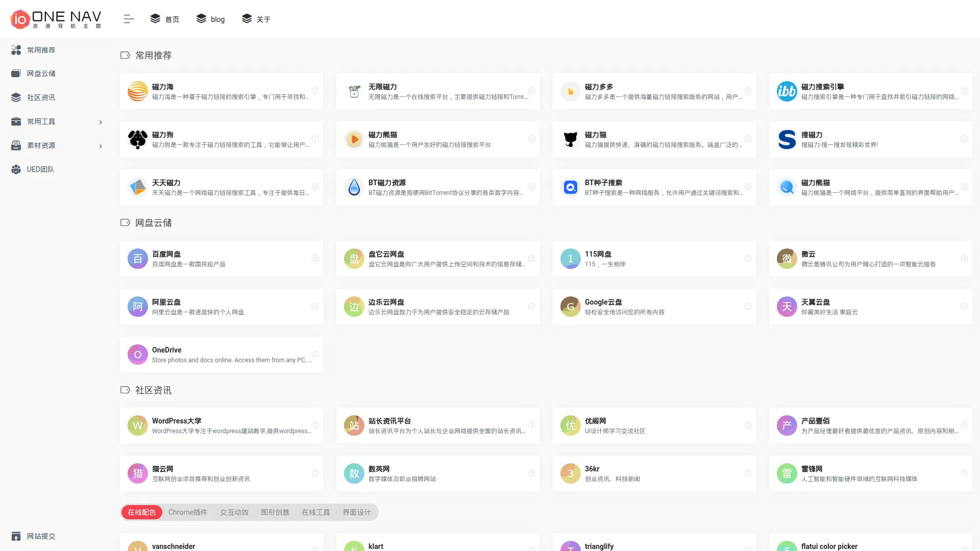
Task: Select the 界面设计 tab
Action: click(356, 512)
